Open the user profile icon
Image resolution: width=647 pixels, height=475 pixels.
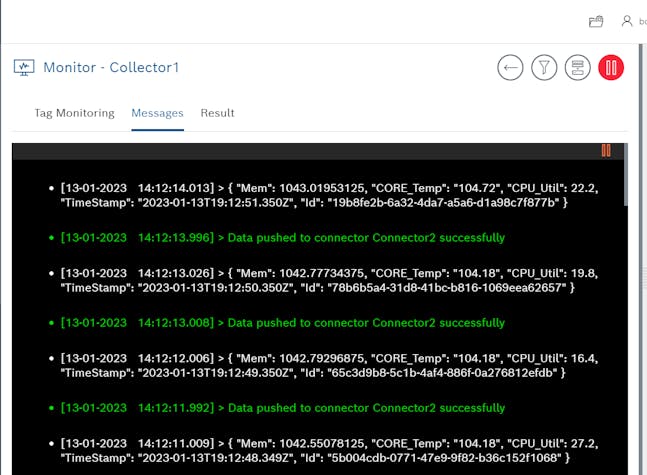(627, 20)
